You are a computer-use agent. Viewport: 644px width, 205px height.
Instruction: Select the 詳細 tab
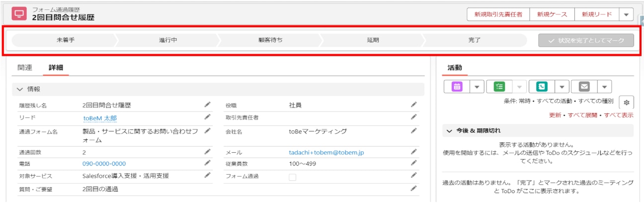click(x=56, y=67)
